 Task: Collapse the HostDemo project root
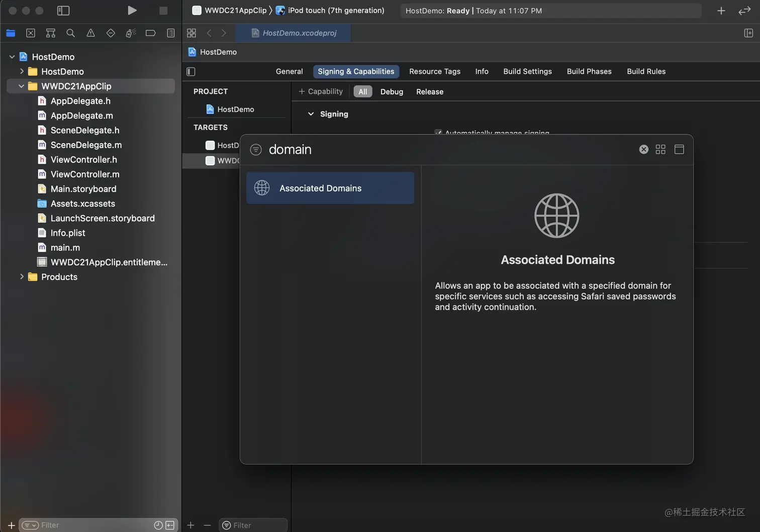click(12, 57)
